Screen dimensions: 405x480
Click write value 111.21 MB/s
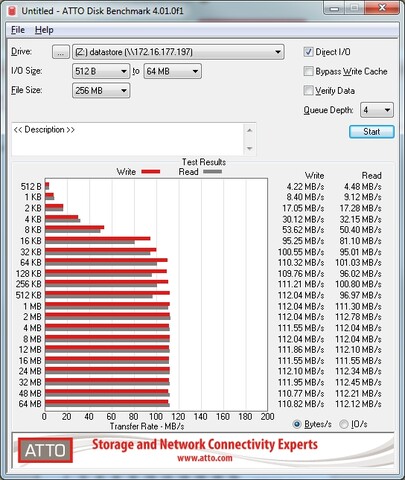point(301,284)
